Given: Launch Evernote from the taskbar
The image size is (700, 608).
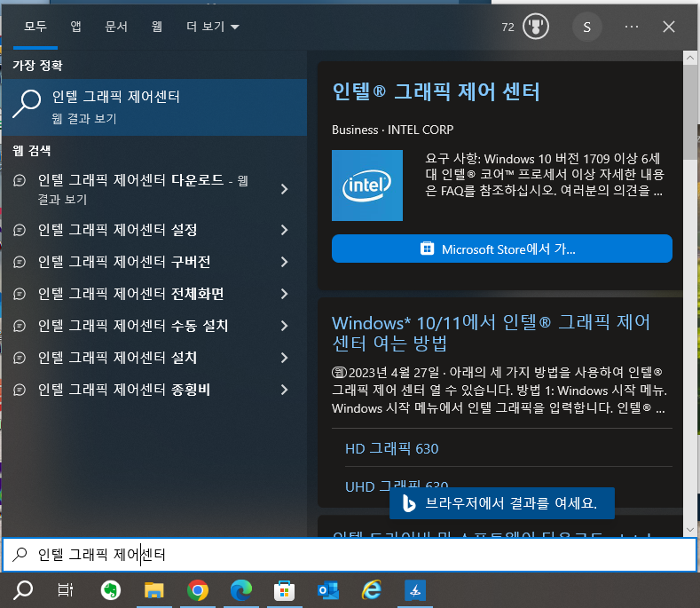Looking at the screenshot, I should click(x=110, y=590).
